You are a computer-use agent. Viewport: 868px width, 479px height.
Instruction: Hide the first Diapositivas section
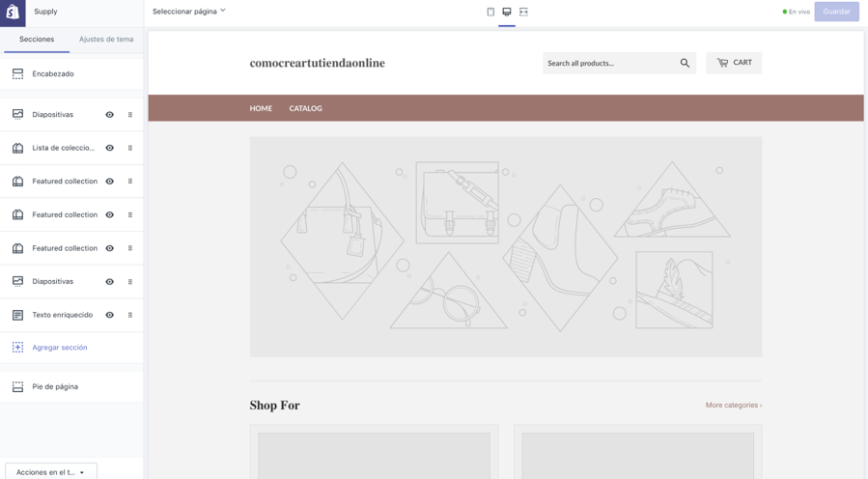click(110, 115)
